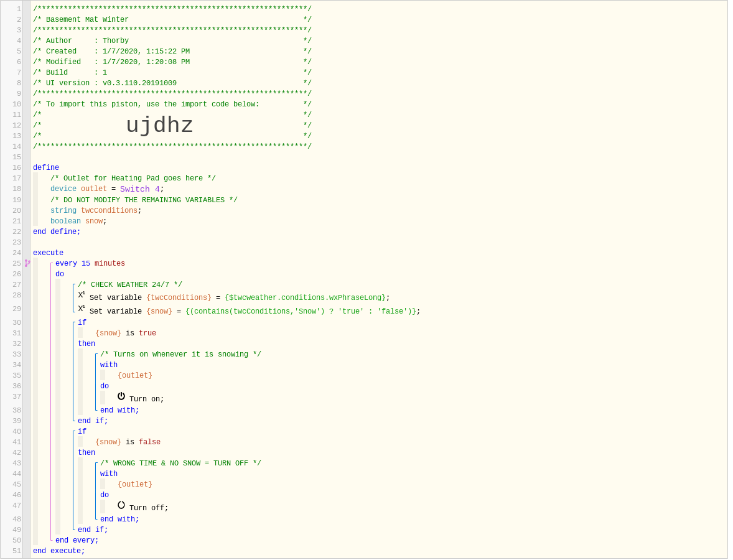Select the import code ujdhz
733x560 pixels.
click(x=159, y=126)
